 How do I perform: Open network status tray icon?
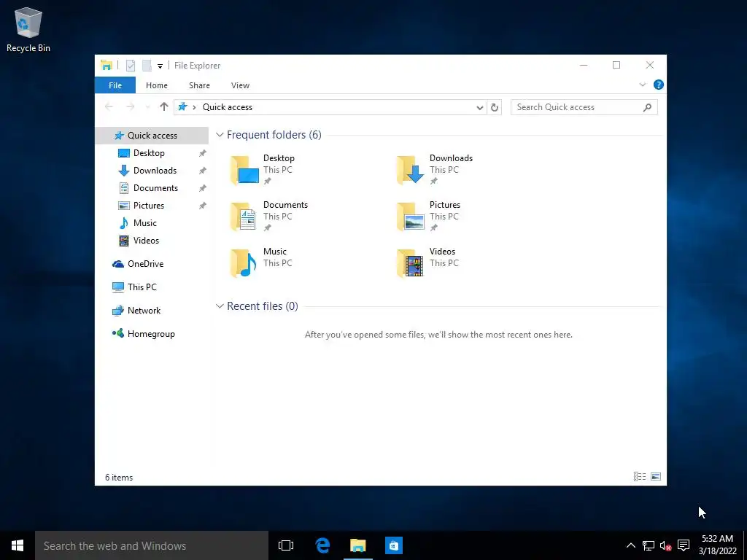click(648, 545)
